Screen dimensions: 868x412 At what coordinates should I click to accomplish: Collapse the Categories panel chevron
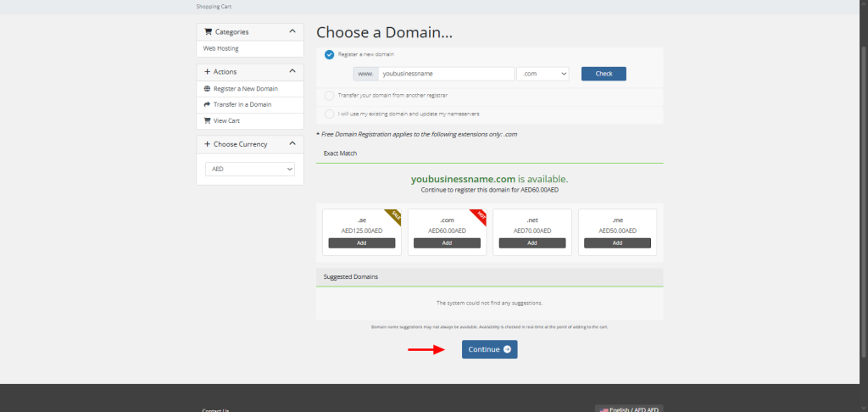pos(292,31)
